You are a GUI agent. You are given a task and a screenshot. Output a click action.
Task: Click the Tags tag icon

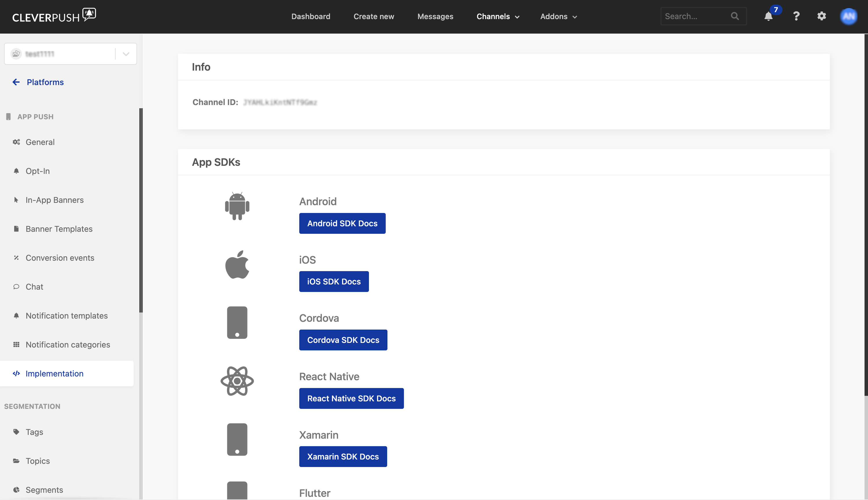coord(16,432)
